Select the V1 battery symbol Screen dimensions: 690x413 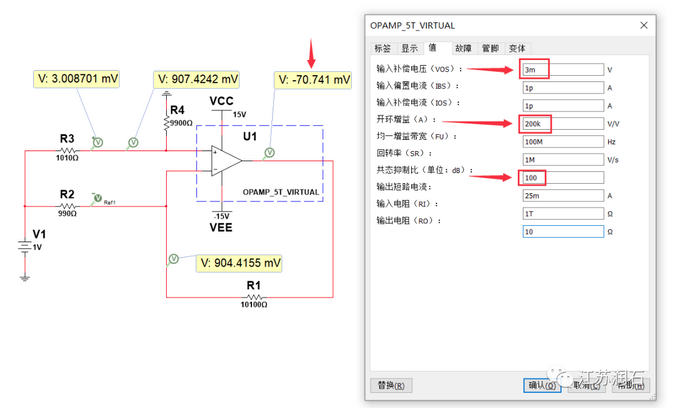click(x=27, y=247)
